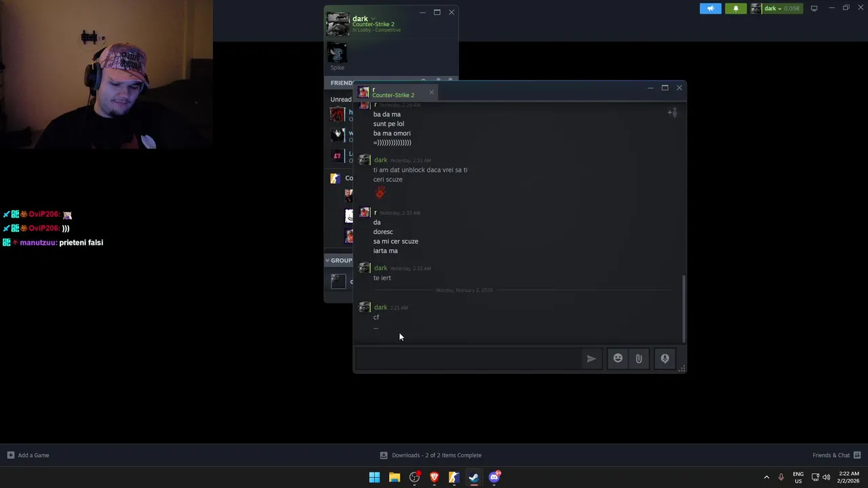Click the message 'iarta ma'
Viewport: 868px width, 488px height.
[x=385, y=251]
